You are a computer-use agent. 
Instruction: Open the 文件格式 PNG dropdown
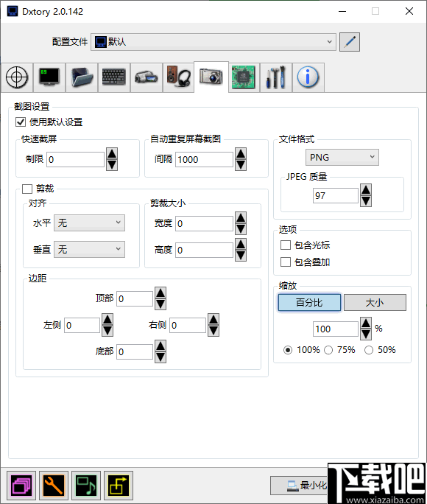point(342,157)
